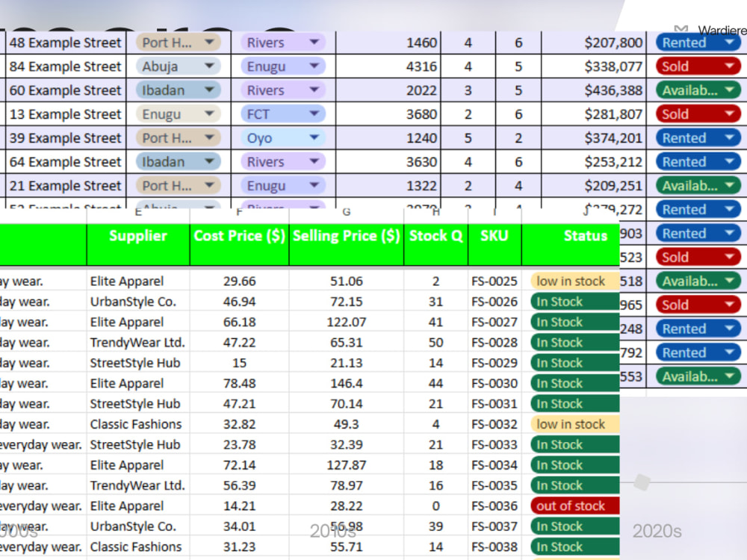Select area cell 4316
The height and width of the screenshot is (560, 747).
[388, 66]
